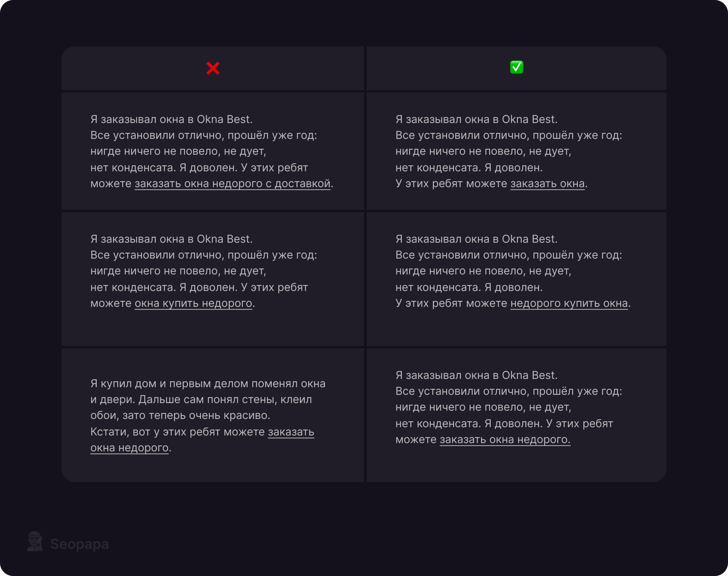Click the green checkmark icon in the header
This screenshot has height=576, width=728.
(x=517, y=67)
